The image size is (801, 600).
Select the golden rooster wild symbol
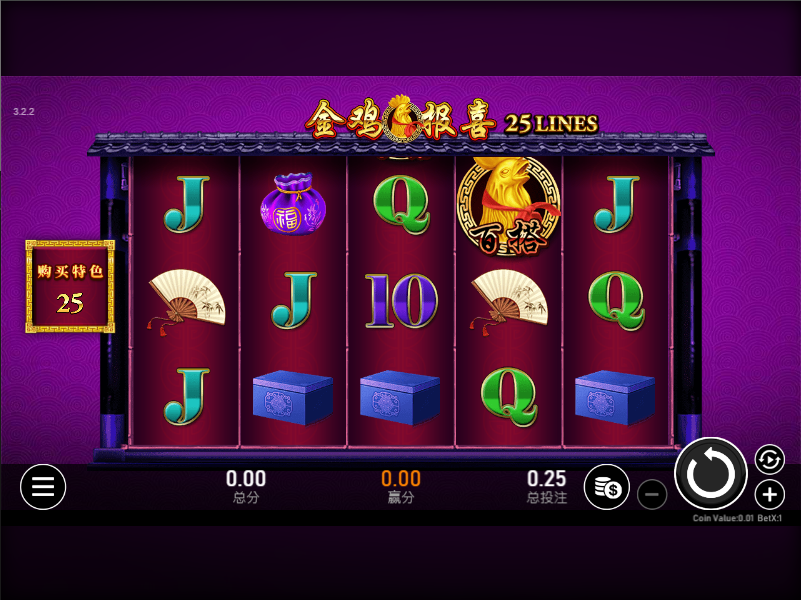coord(509,206)
